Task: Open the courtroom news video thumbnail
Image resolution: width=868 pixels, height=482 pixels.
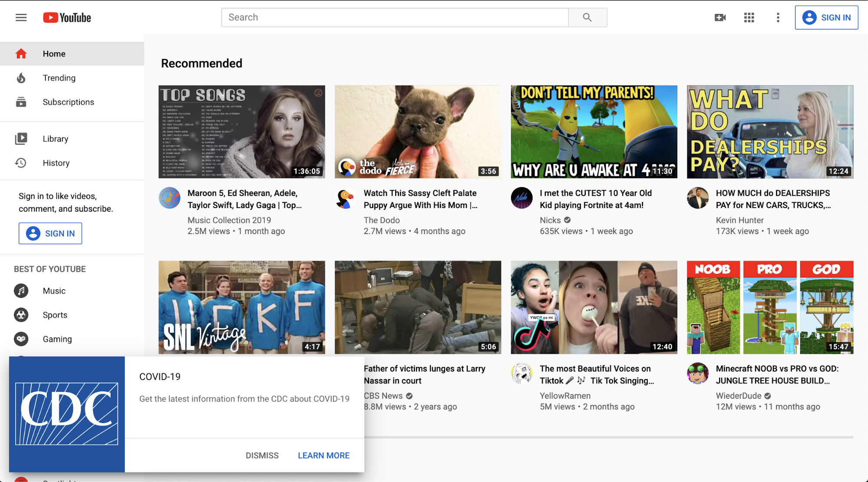Action: 418,307
